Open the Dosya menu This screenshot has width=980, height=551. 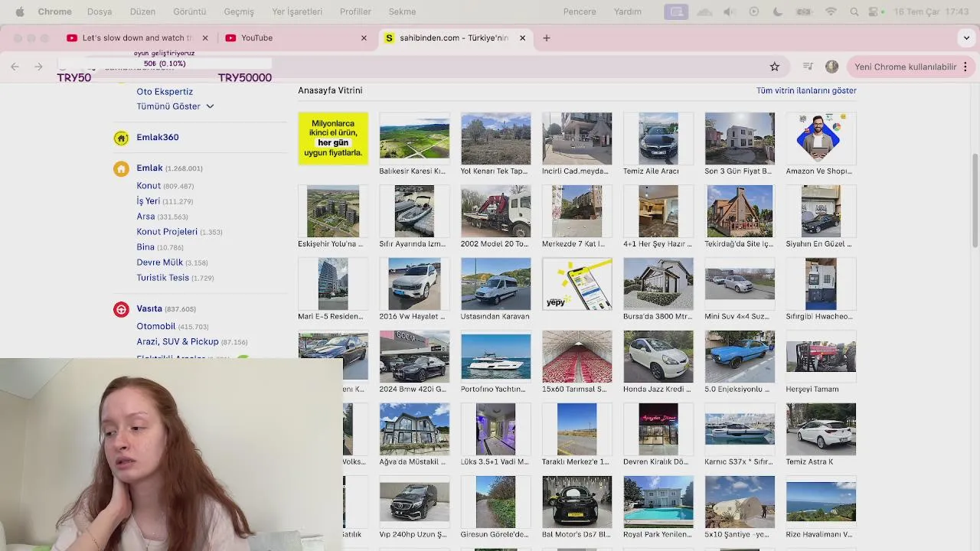tap(100, 11)
